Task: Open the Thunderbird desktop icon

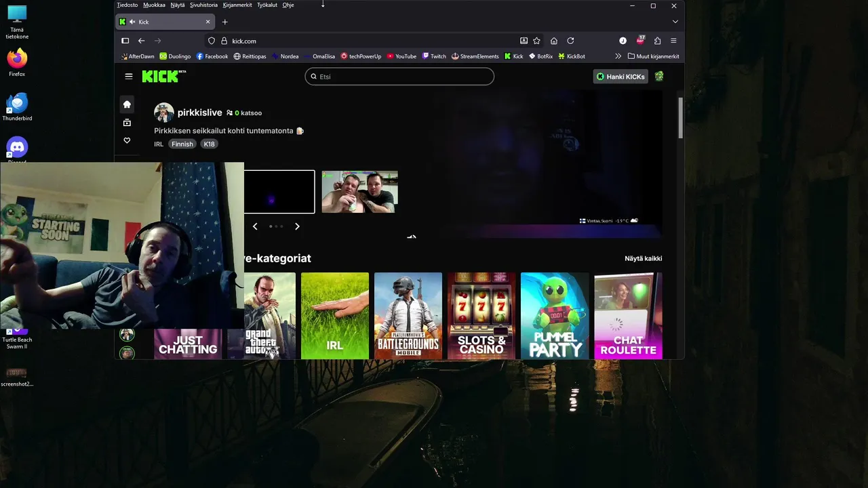Action: (x=18, y=108)
